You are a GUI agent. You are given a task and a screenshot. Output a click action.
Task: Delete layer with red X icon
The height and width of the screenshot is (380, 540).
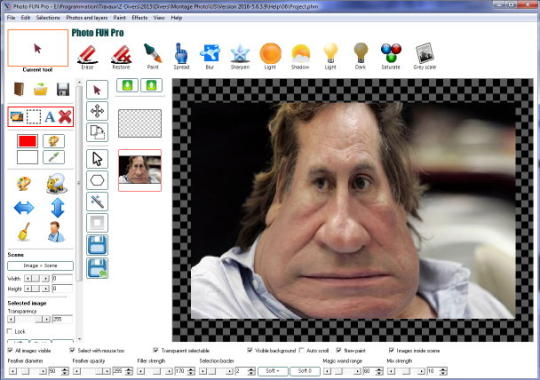click(x=65, y=117)
